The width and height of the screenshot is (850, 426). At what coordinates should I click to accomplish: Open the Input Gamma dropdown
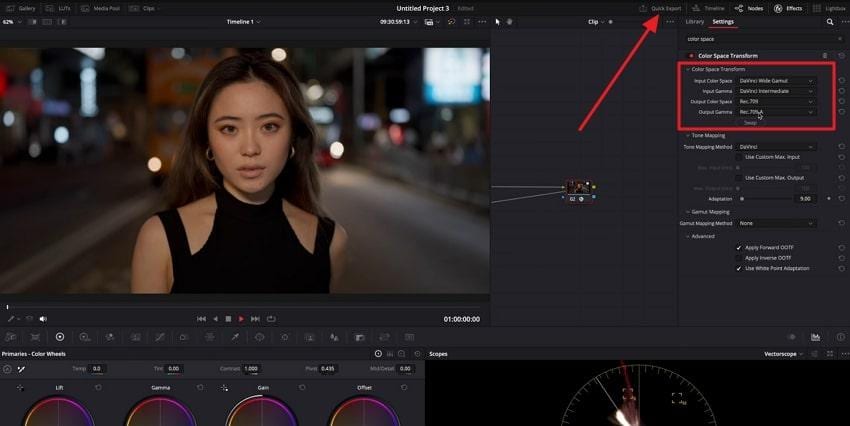pos(776,91)
